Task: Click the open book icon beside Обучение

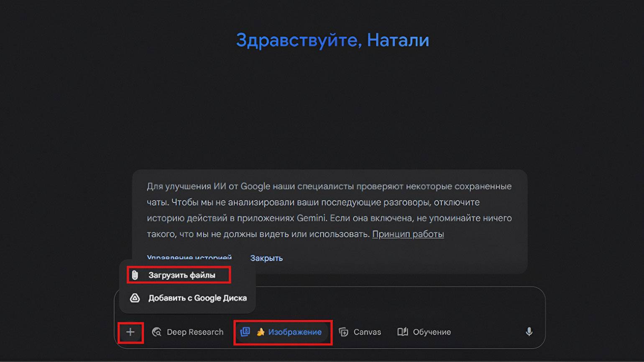Action: tap(402, 332)
